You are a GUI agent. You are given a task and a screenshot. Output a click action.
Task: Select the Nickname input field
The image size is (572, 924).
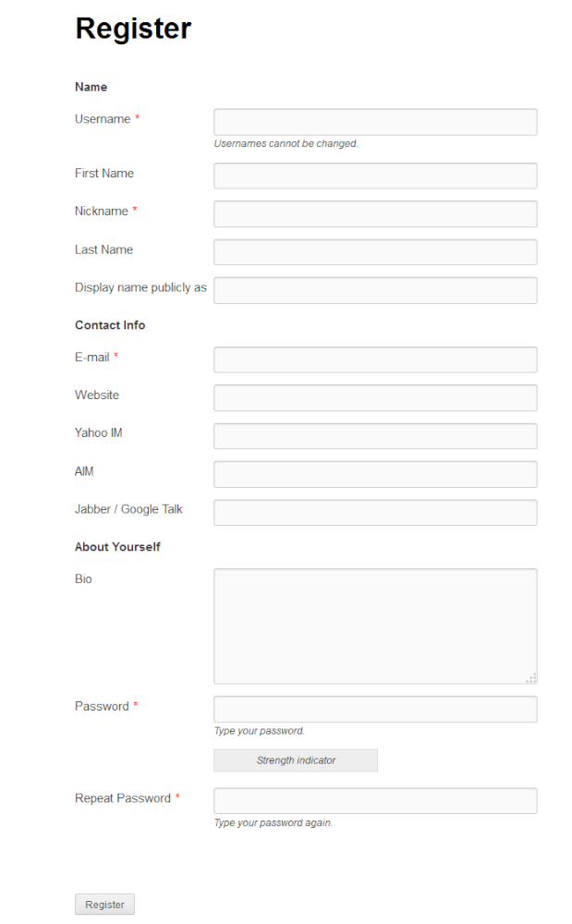tap(375, 213)
